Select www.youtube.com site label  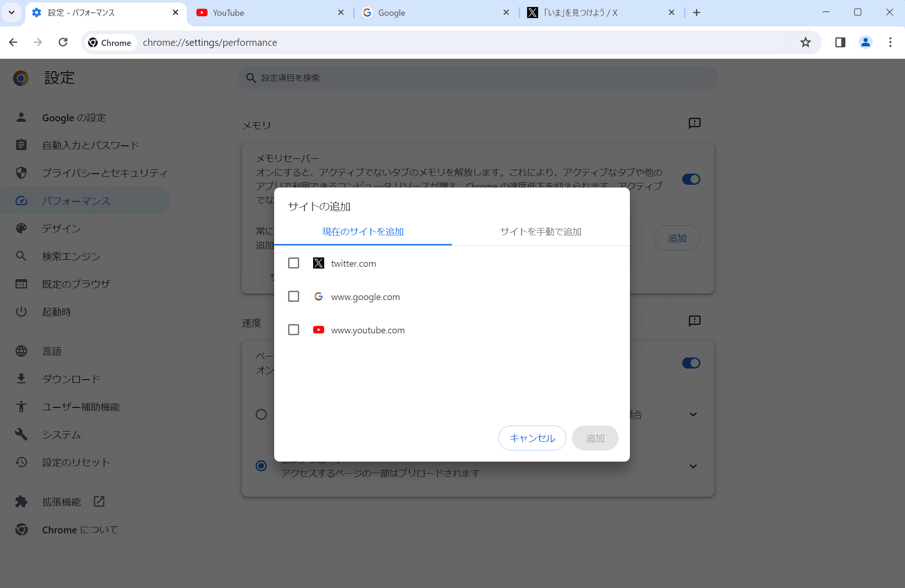pos(368,330)
